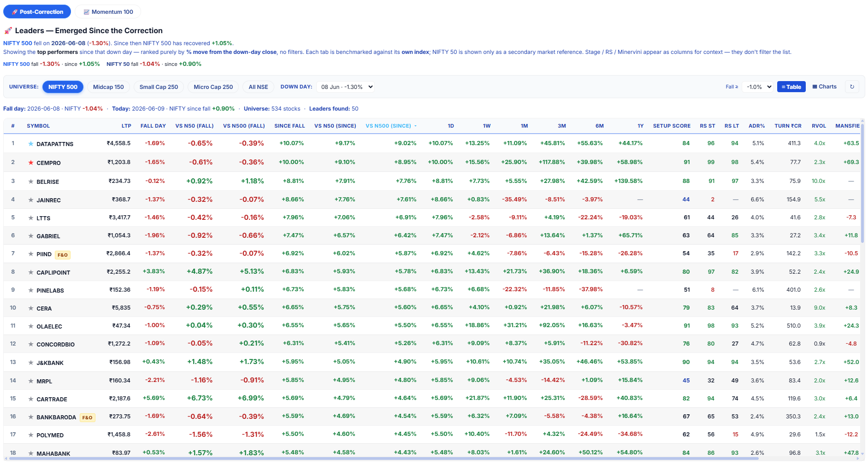
Task: Open the Down Day date dropdown
Action: click(345, 87)
